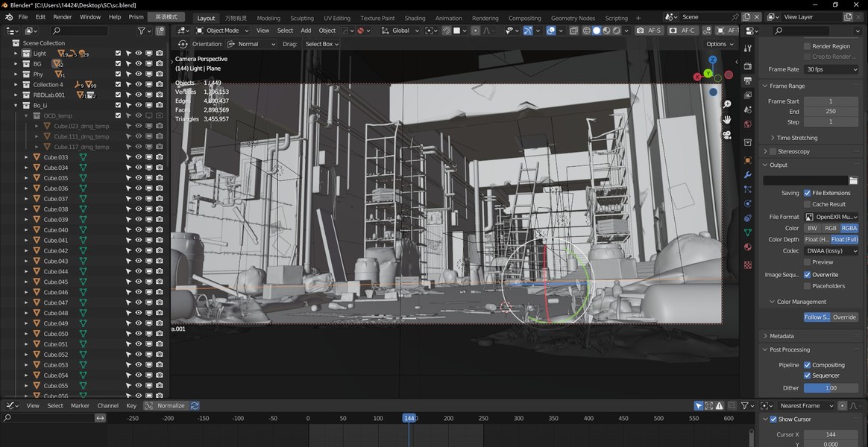This screenshot has width=868, height=447.
Task: Uncheck the Overwrite checkbox
Action: [807, 275]
